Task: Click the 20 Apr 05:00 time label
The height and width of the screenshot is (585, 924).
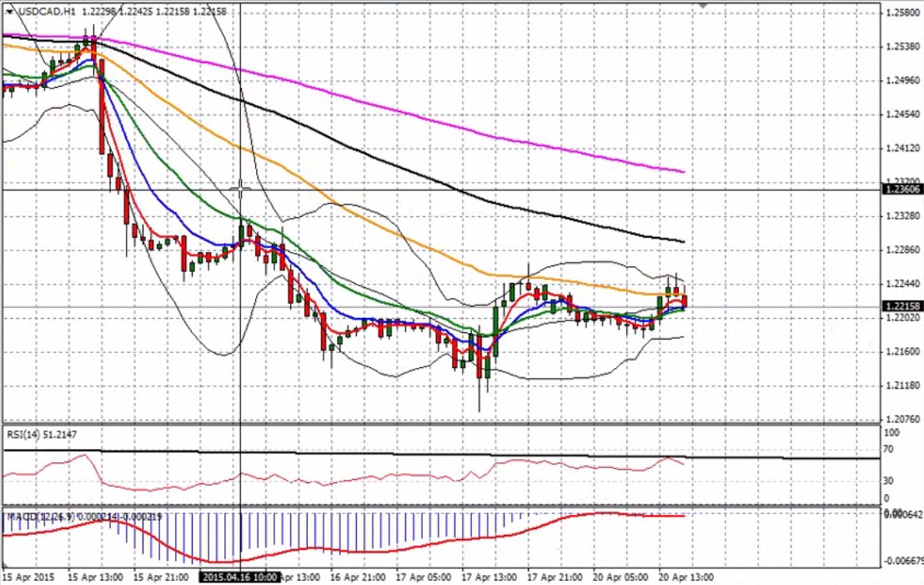Action: coord(620,577)
